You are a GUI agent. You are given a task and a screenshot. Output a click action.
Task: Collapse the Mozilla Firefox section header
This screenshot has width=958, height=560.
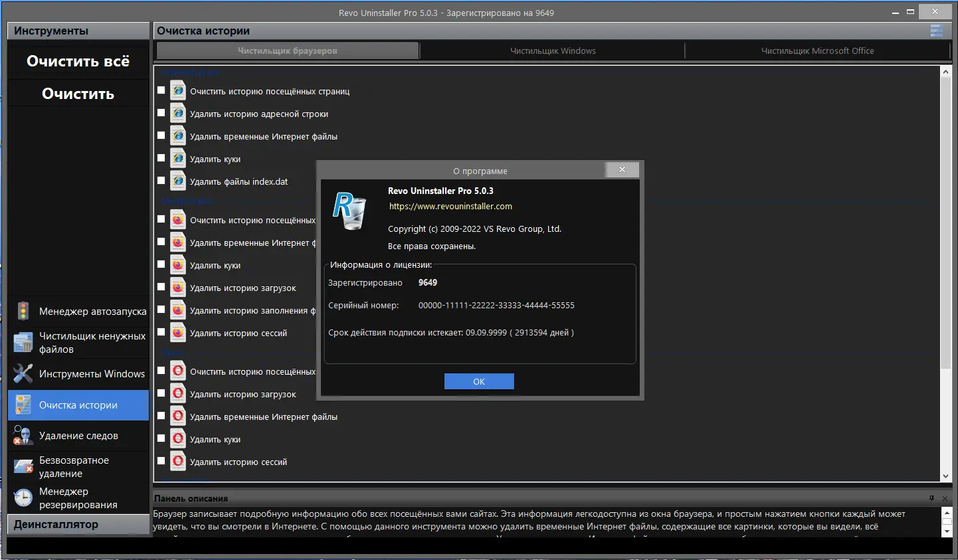[x=187, y=201]
